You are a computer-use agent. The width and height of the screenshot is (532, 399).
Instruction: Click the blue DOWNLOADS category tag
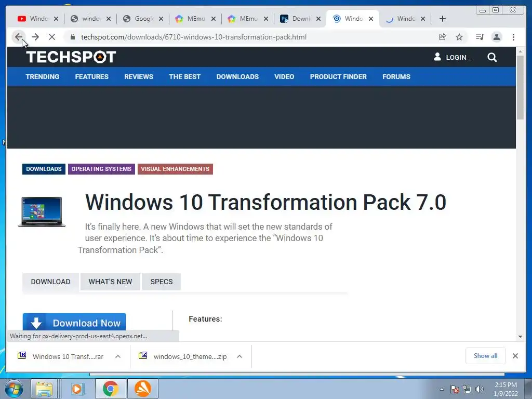(x=44, y=169)
